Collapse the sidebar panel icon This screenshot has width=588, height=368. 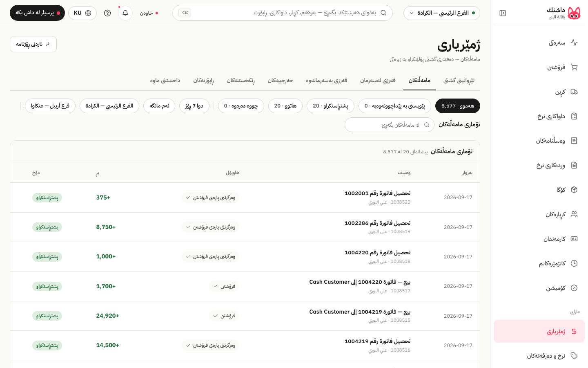click(x=503, y=13)
